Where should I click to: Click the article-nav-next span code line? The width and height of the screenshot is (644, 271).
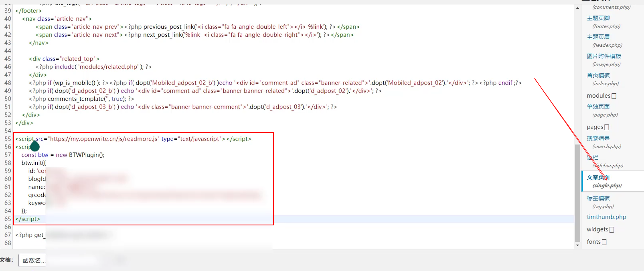coord(194,35)
